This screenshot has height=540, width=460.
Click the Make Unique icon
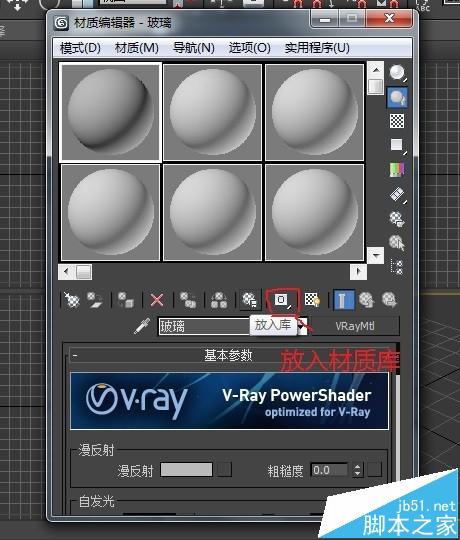[x=219, y=300]
